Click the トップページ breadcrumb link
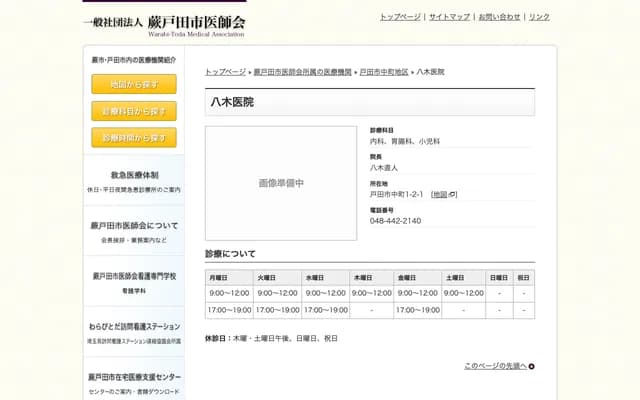Screen dimensions: 640x400 pos(225,72)
